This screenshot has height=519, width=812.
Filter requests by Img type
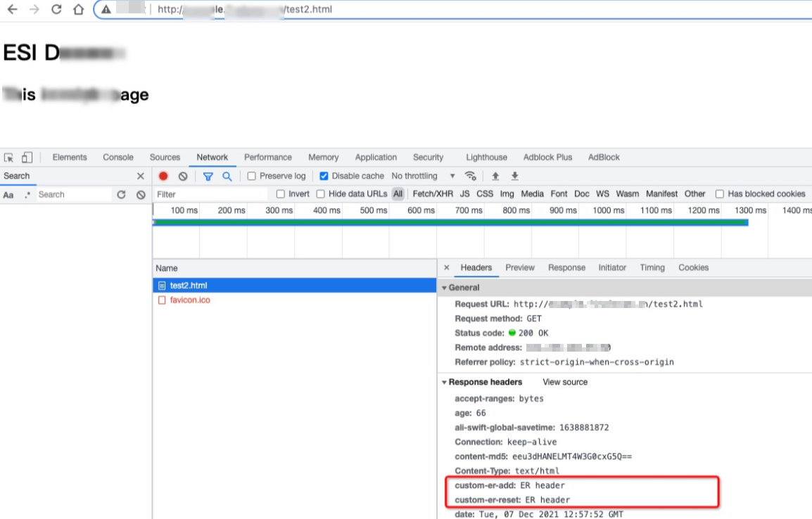(x=507, y=194)
